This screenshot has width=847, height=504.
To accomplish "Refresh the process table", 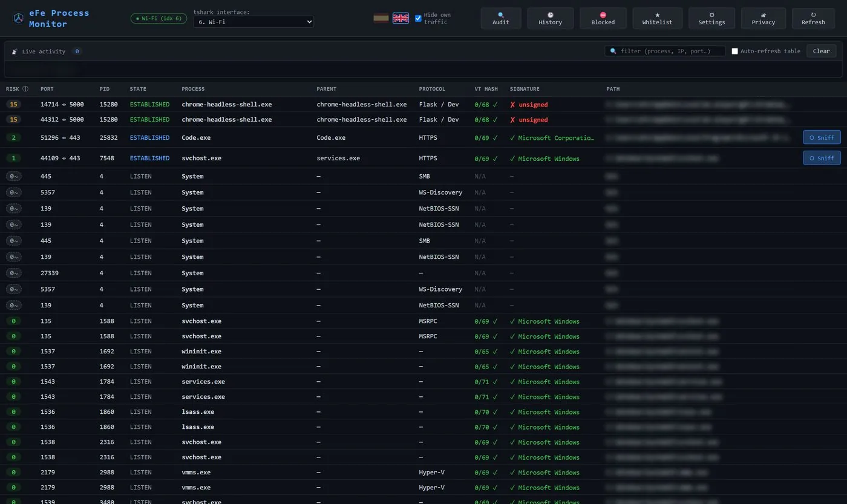I will (x=813, y=18).
